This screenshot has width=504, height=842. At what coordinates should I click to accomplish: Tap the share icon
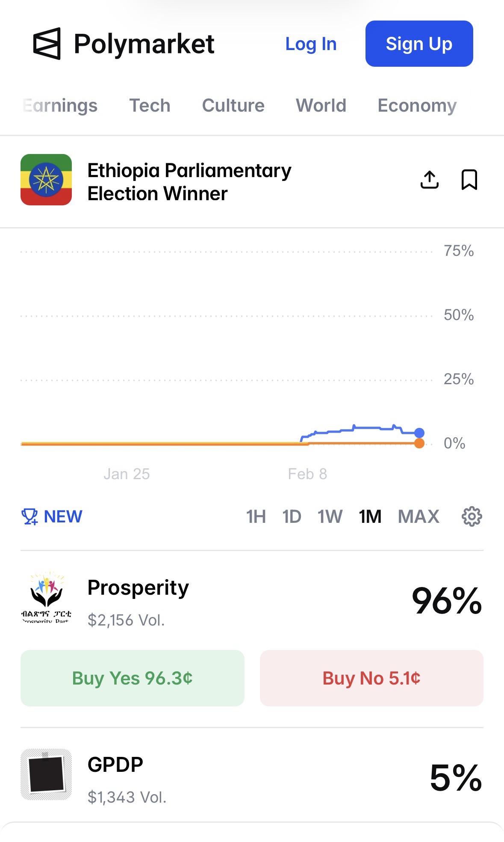[430, 180]
